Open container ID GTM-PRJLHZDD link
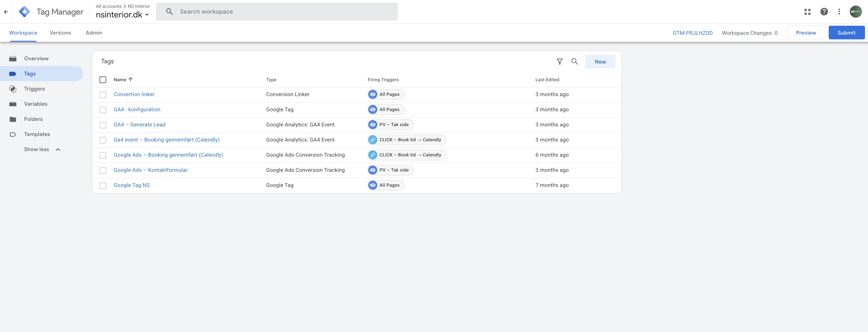Image resolution: width=868 pixels, height=332 pixels. click(692, 33)
